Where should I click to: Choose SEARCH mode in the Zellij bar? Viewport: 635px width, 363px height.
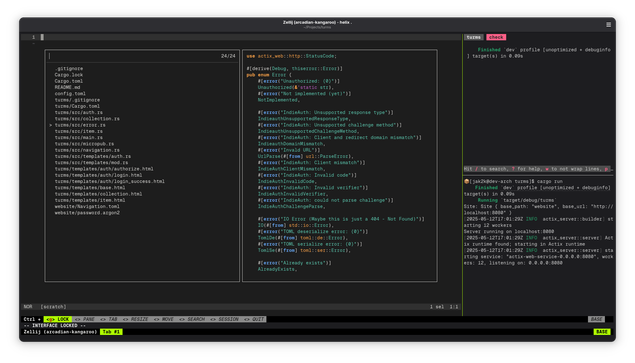tap(192, 319)
